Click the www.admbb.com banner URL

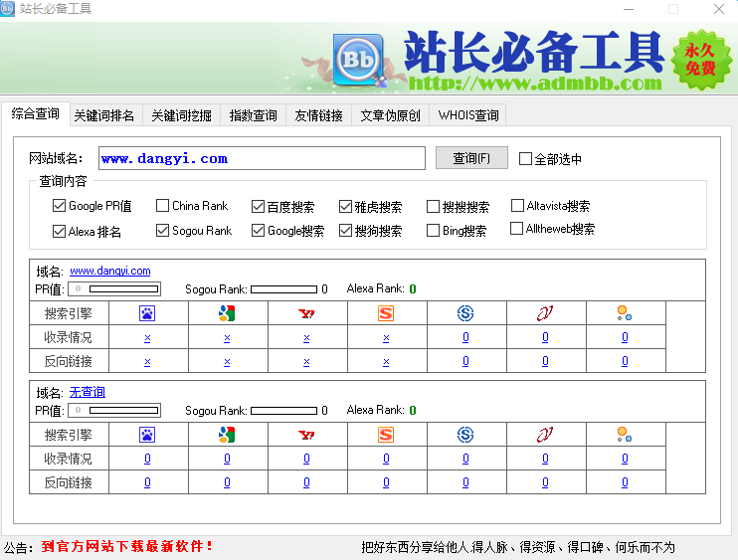coord(535,84)
